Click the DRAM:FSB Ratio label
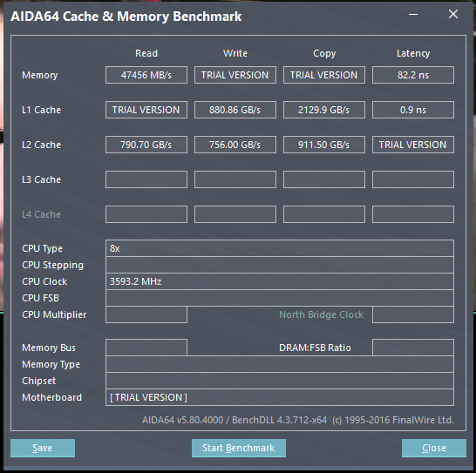476x473 pixels. 315,348
